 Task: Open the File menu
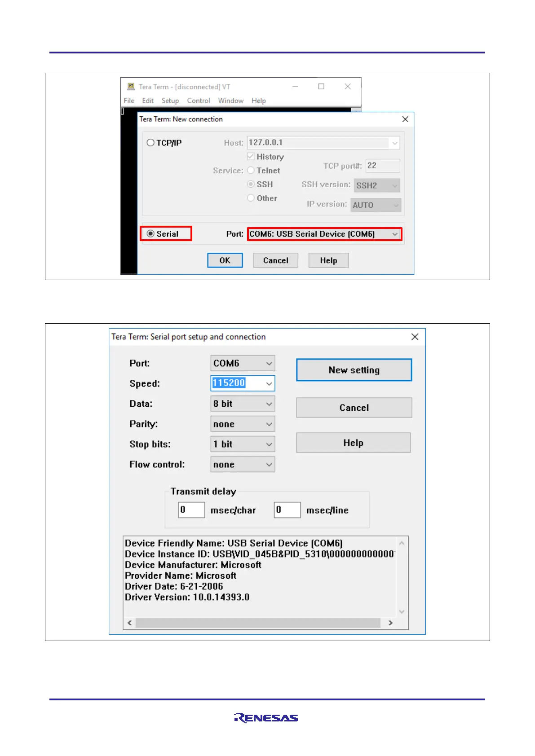(129, 101)
